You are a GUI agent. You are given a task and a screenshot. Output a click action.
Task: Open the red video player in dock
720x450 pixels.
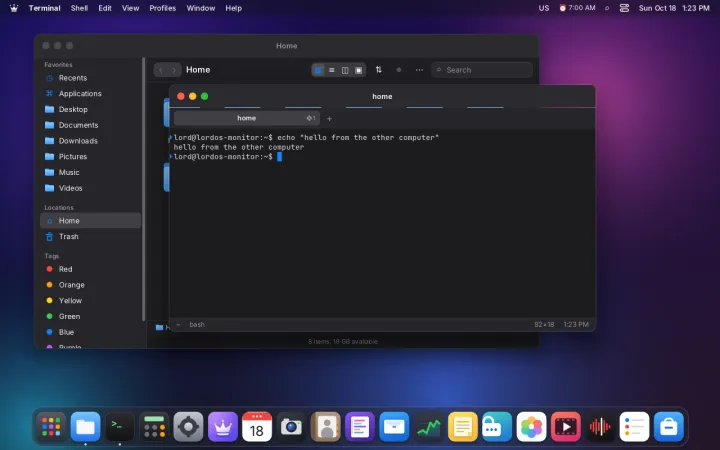(x=566, y=427)
